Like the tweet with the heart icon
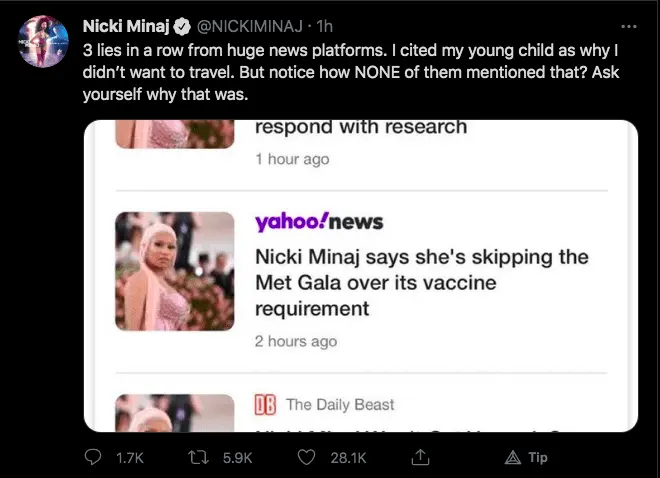The height and width of the screenshot is (478, 660). (310, 457)
